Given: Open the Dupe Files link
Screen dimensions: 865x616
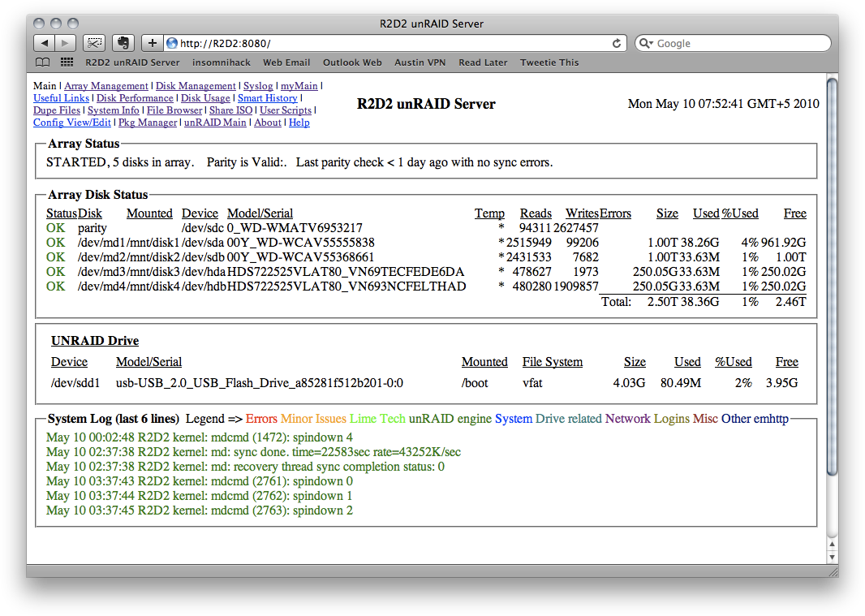Looking at the screenshot, I should [x=56, y=110].
